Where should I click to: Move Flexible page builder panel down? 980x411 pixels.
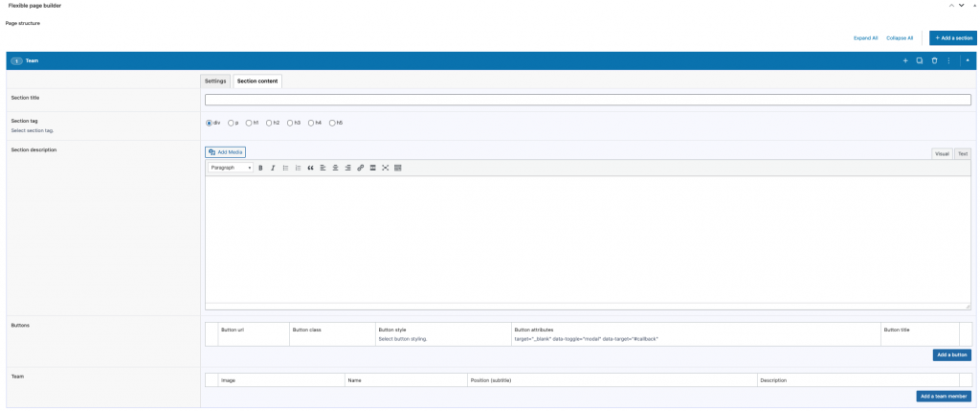coord(961,5)
